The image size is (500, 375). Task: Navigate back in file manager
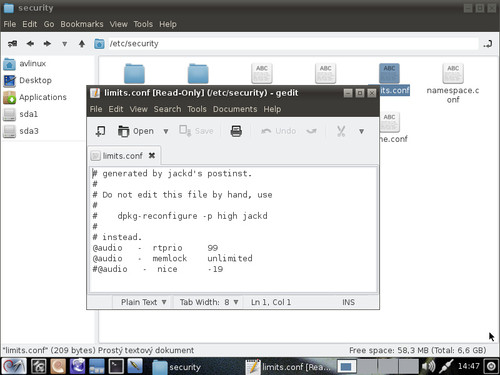pos(30,44)
